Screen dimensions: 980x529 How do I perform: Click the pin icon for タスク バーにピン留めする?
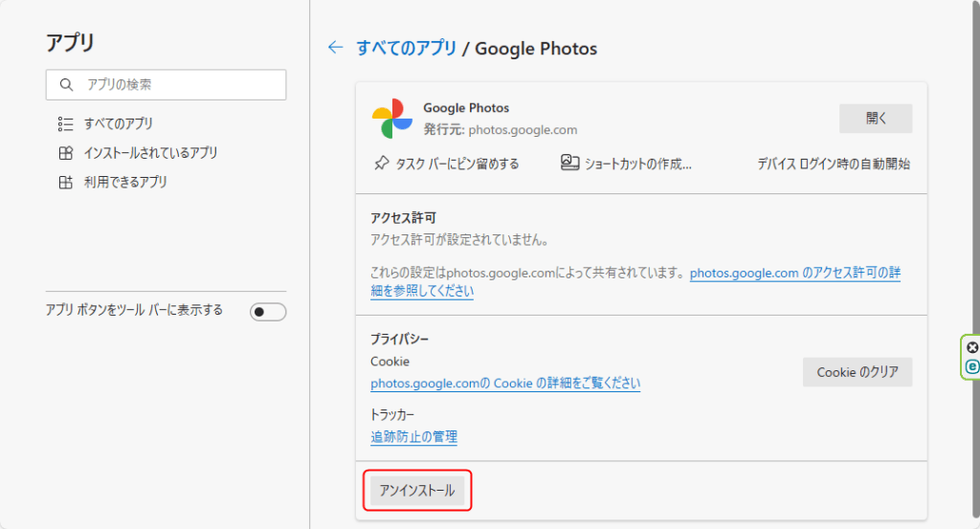tap(381, 164)
